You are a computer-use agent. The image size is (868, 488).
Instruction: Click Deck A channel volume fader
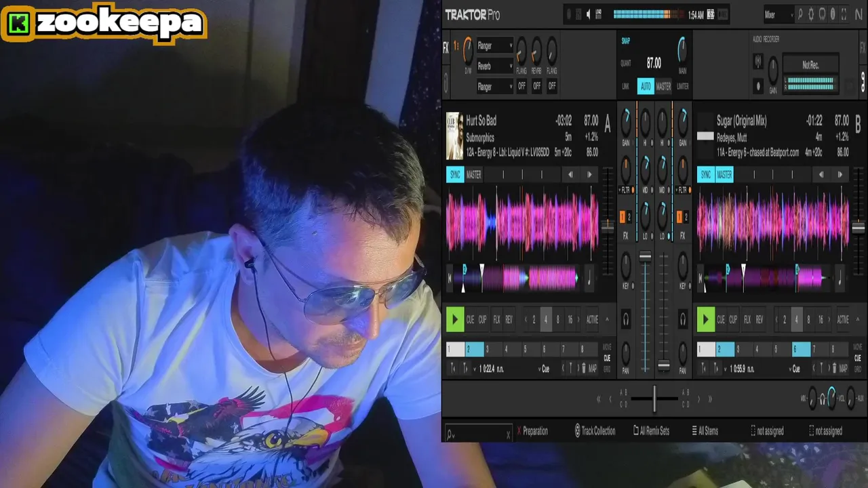coord(645,257)
